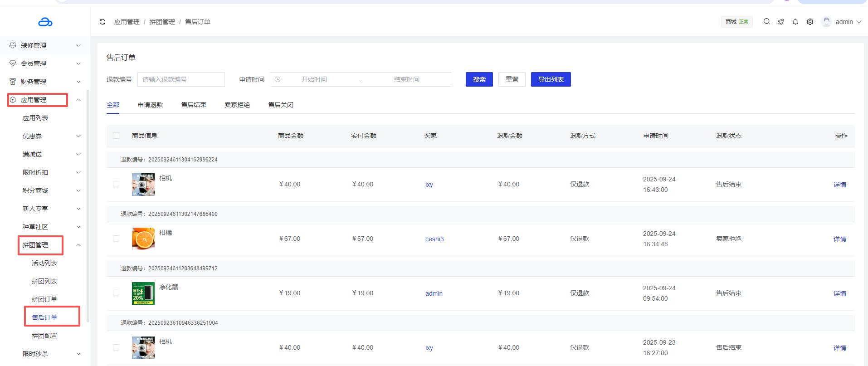
Task: Open the settings gear icon in header
Action: pos(809,22)
